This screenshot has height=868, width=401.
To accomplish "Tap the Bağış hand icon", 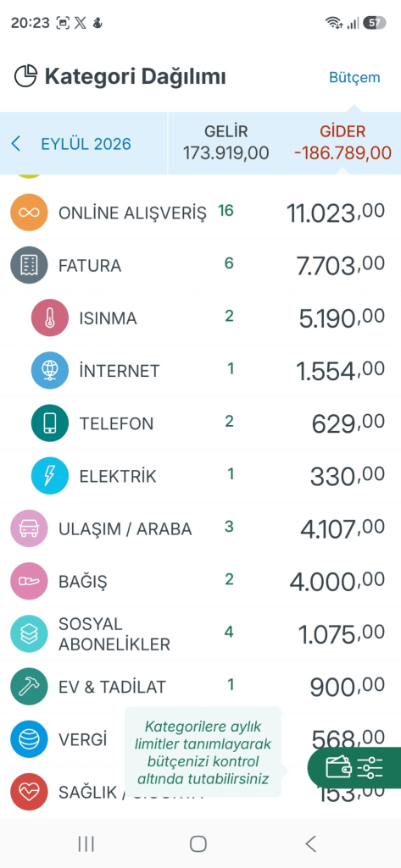I will click(29, 581).
